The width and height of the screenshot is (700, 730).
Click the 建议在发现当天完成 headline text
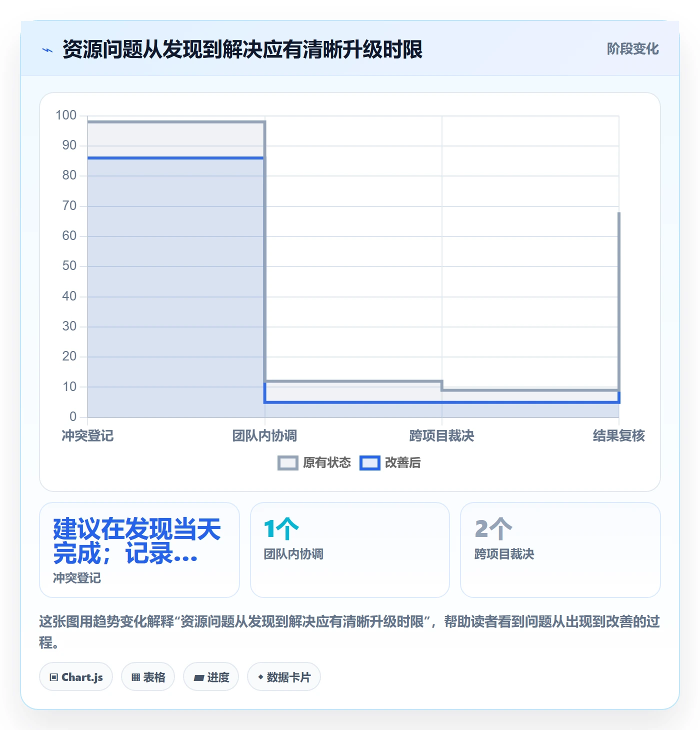coord(137,541)
